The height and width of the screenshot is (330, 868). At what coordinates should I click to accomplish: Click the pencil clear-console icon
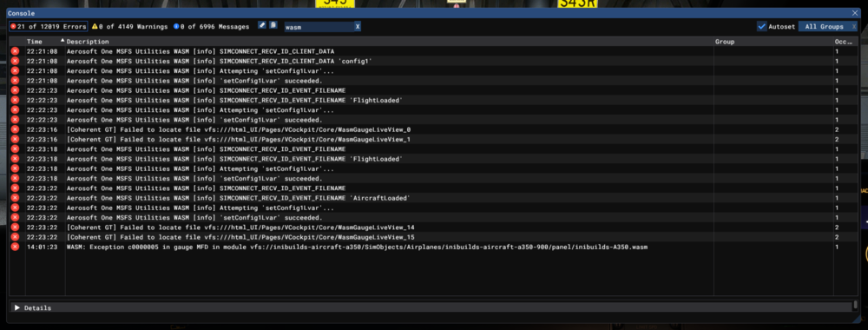262,25
